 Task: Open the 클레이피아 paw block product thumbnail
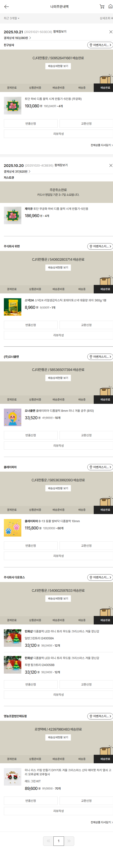click(13, 527)
